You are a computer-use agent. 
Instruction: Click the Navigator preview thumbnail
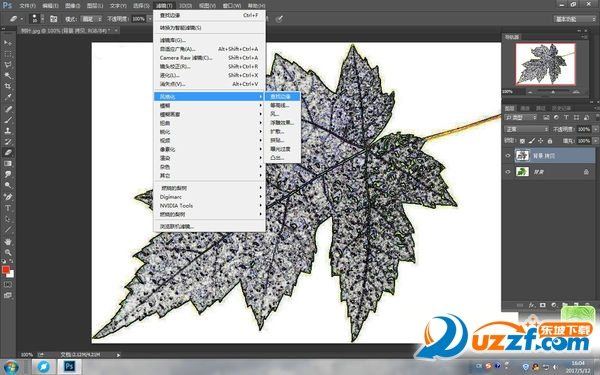pos(545,64)
